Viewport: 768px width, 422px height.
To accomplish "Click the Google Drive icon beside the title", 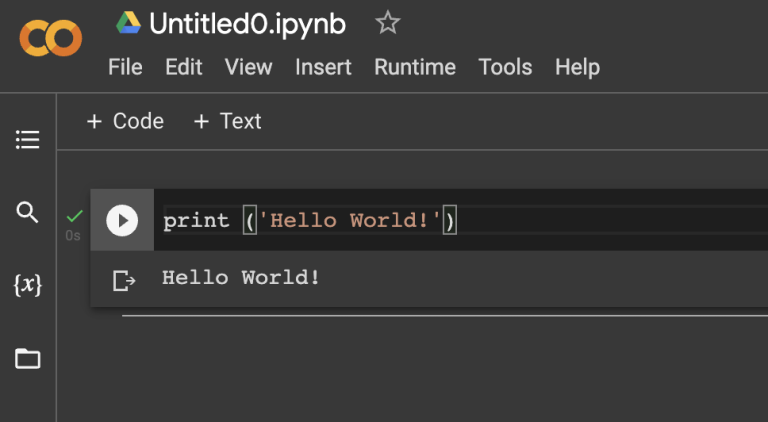I will coord(129,23).
